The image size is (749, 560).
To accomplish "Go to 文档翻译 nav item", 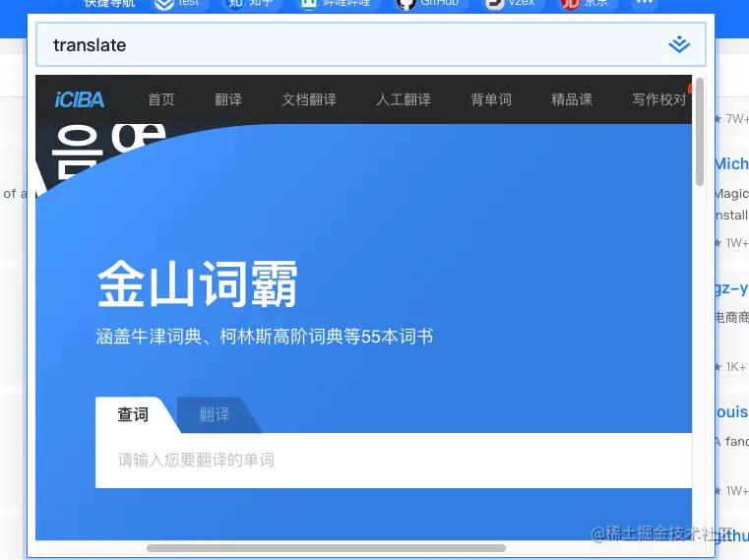I will coord(309,99).
